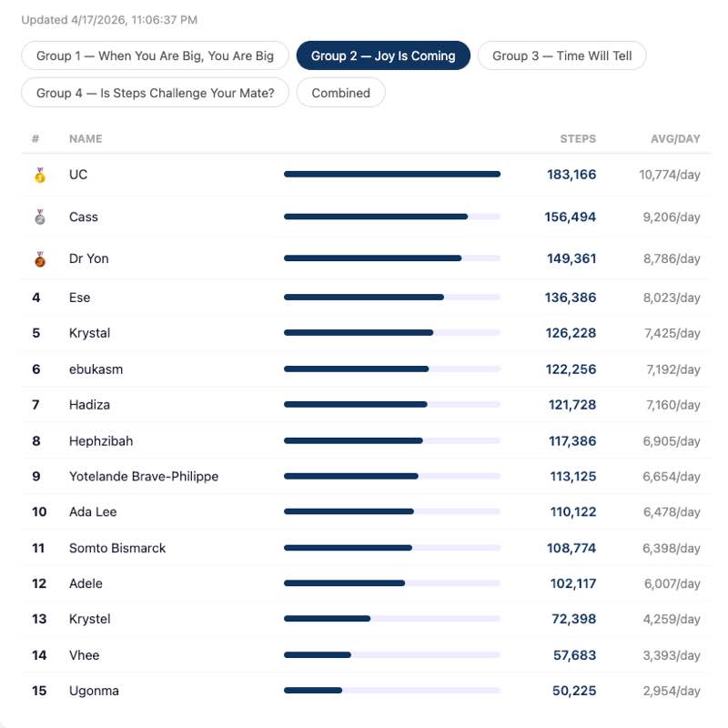728x728 pixels.
Task: Click the silver medal icon beside Cass
Action: click(39, 217)
